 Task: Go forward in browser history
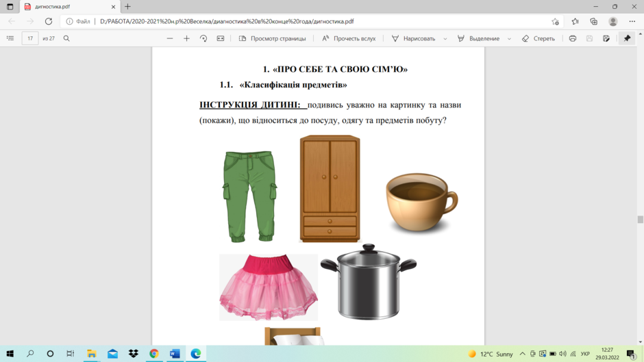click(30, 21)
